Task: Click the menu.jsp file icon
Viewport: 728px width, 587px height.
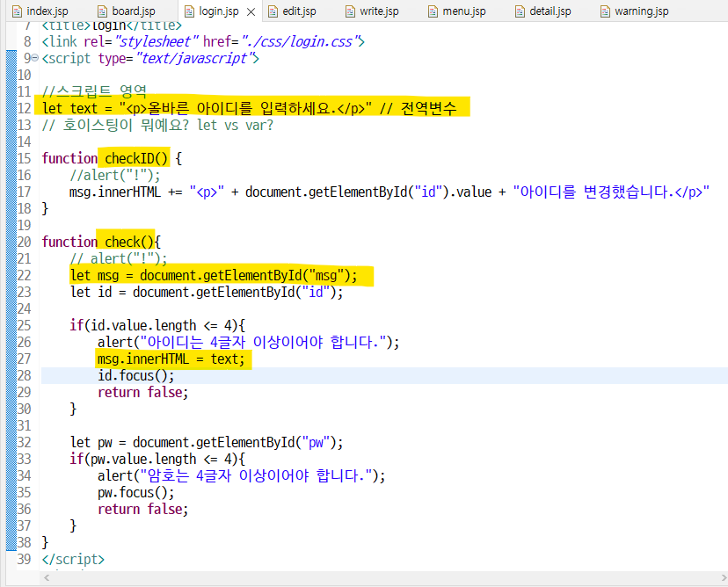Action: pos(433,11)
